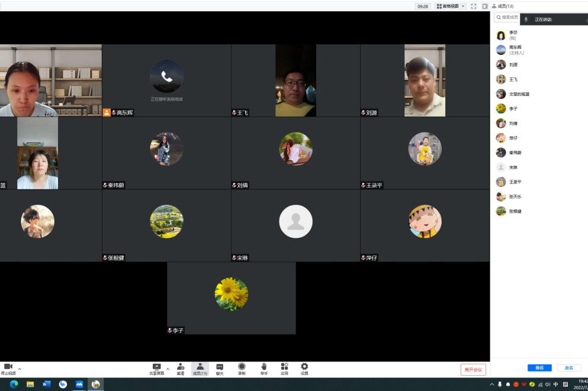588x391 pixels.
Task: Open the grid view (宫格视图) dropdown
Action: [451, 7]
